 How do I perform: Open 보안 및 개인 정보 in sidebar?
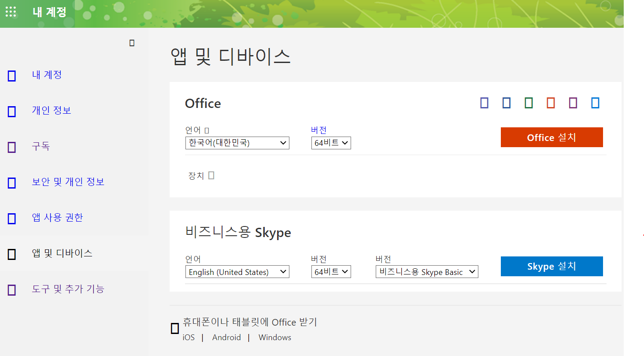[68, 182]
